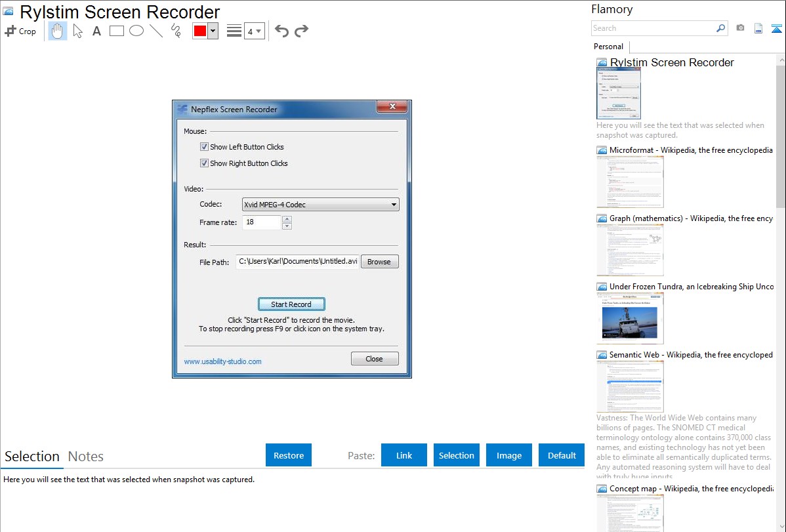
Task: Click the 'Graph (mathematics) - Wikipedia' title
Action: click(x=691, y=218)
